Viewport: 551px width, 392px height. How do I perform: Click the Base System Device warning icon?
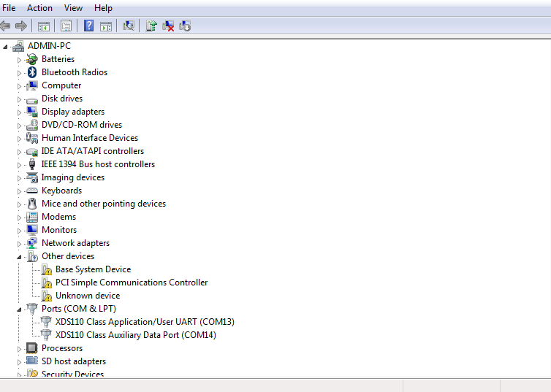(46, 269)
